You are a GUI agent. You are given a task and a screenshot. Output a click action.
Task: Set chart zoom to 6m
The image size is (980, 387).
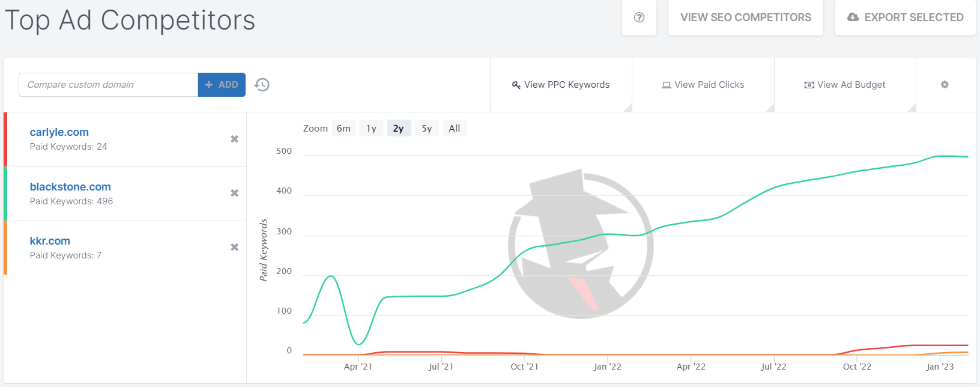[x=343, y=129]
